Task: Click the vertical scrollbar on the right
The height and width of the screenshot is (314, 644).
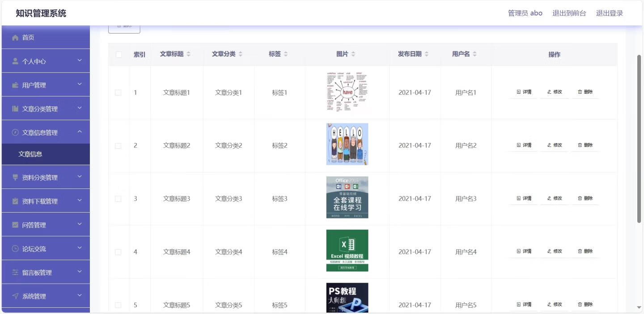Action: [639, 138]
